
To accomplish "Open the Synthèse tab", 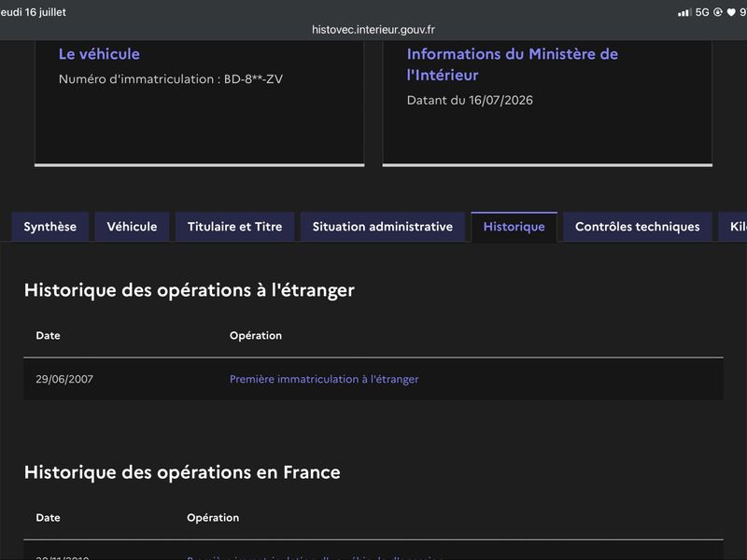I will [50, 227].
